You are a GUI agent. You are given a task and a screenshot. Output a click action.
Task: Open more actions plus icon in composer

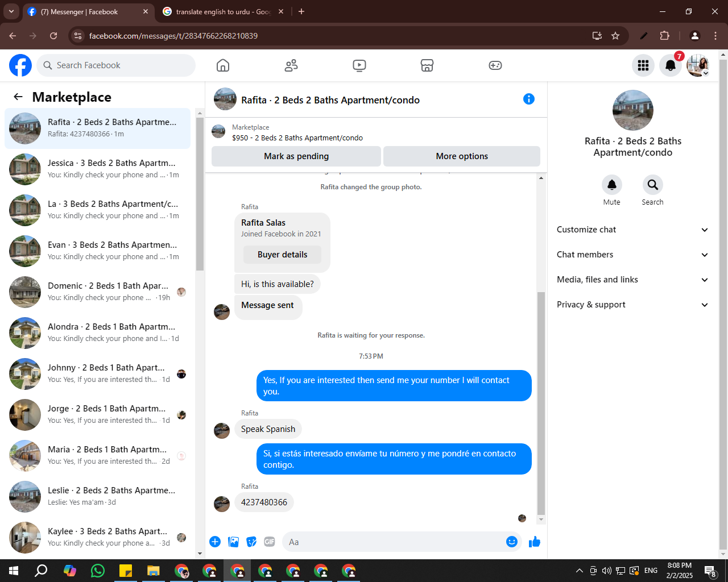[x=215, y=542]
